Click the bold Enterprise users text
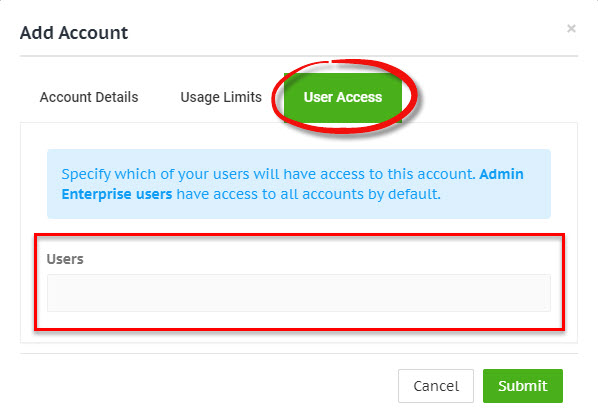This screenshot has height=417, width=598. pos(117,194)
